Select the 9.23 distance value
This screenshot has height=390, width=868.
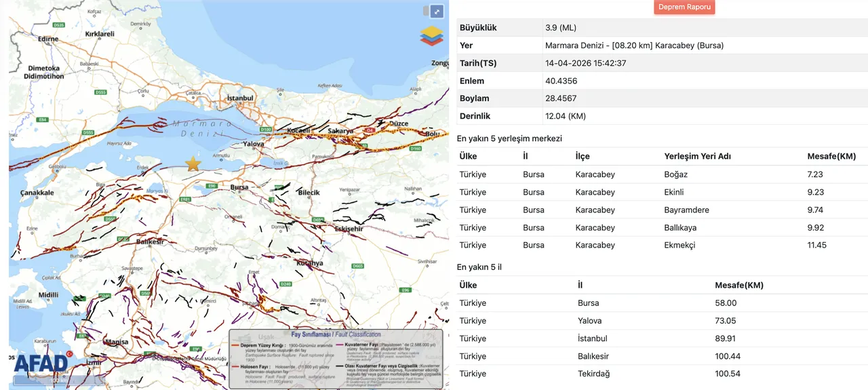pyautogui.click(x=816, y=192)
